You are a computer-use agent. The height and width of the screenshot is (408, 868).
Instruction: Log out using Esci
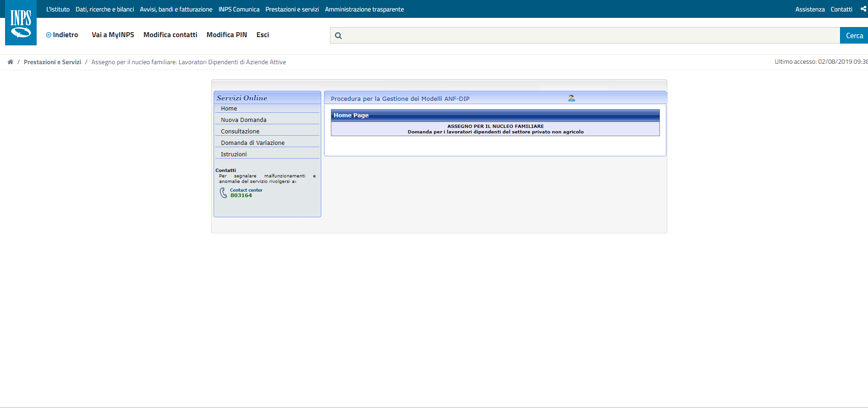[x=263, y=35]
